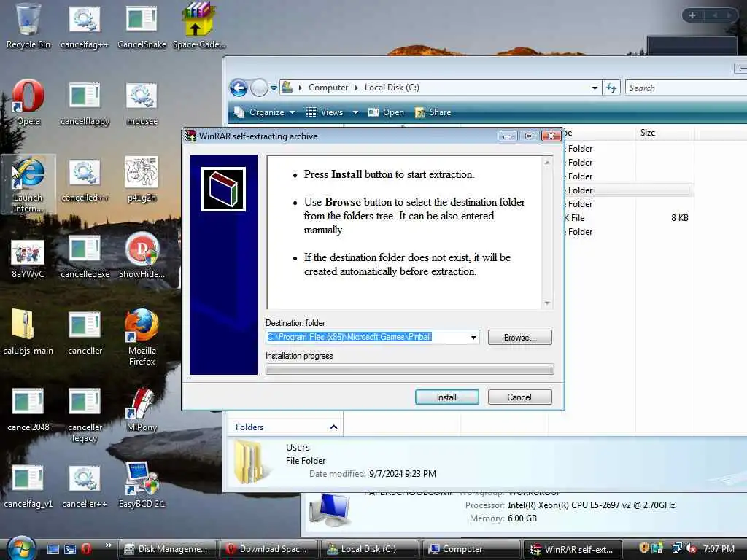Screen dimensions: 747x560
Task: Click the sidebar gadget add plus button
Action: tap(692, 15)
